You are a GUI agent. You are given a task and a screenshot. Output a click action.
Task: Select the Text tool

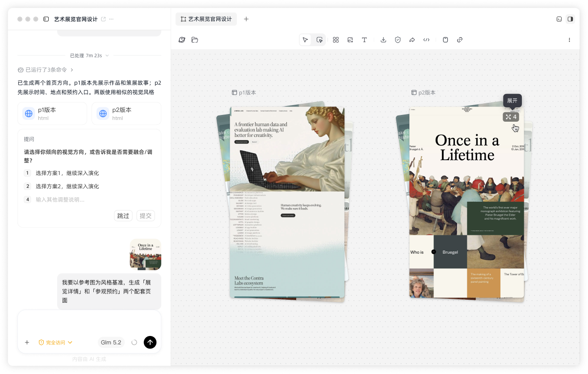tap(365, 40)
